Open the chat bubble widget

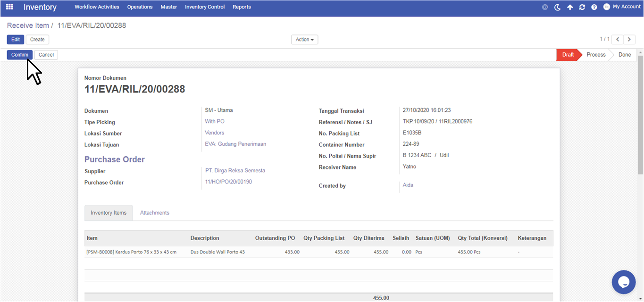[x=624, y=282]
